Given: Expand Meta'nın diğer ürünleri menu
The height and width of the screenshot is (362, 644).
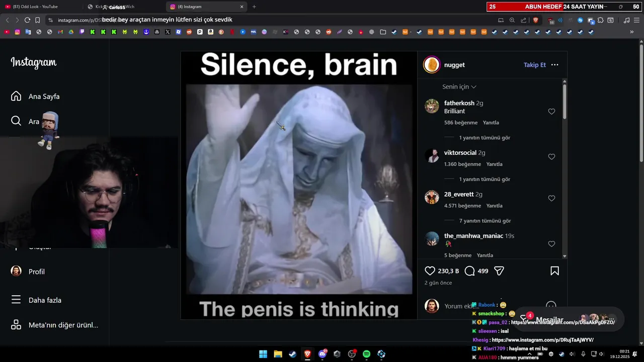Looking at the screenshot, I should click(54, 325).
